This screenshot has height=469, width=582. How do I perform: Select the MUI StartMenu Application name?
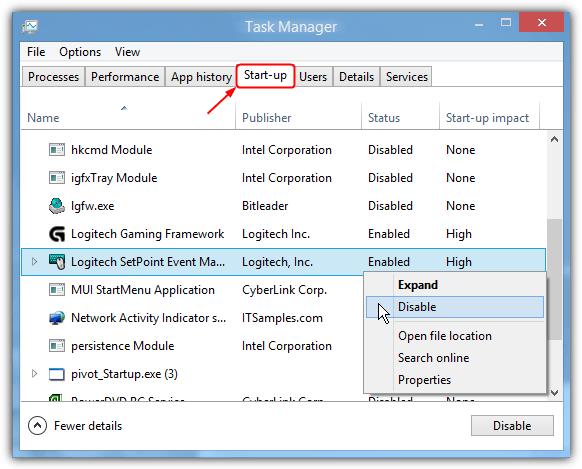143,290
